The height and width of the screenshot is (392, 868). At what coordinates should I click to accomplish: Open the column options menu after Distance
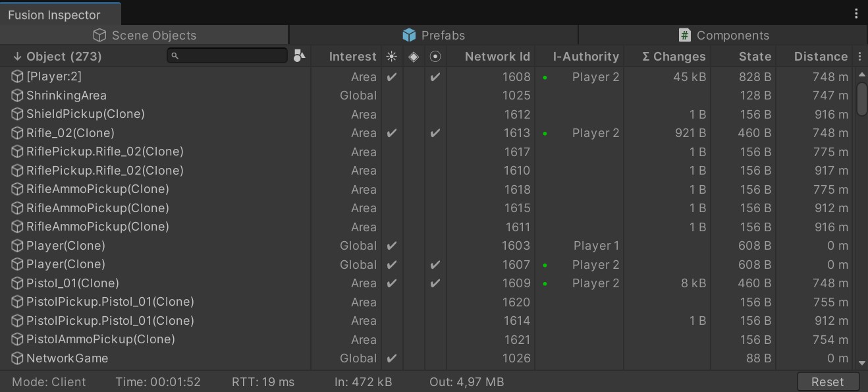(x=860, y=57)
